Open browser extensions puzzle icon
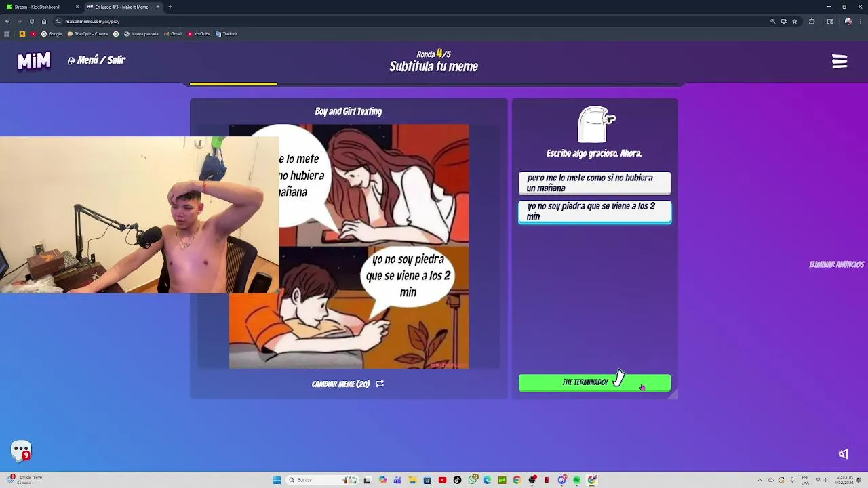 (812, 21)
